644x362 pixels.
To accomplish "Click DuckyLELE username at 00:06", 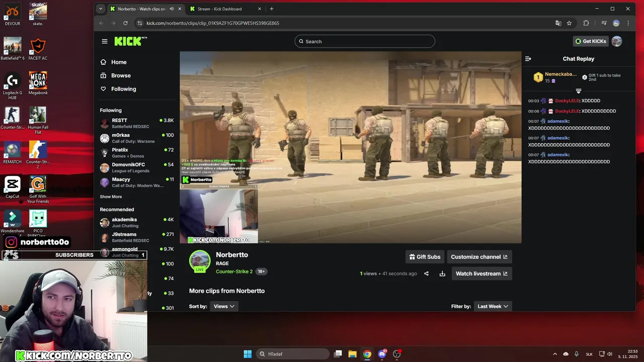I will click(x=567, y=111).
